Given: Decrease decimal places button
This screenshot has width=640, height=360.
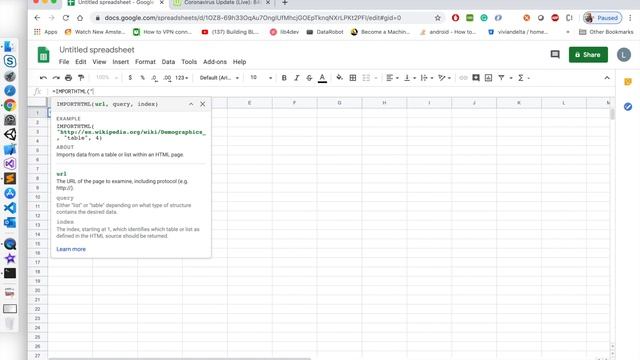Looking at the screenshot, I should click(x=154, y=78).
